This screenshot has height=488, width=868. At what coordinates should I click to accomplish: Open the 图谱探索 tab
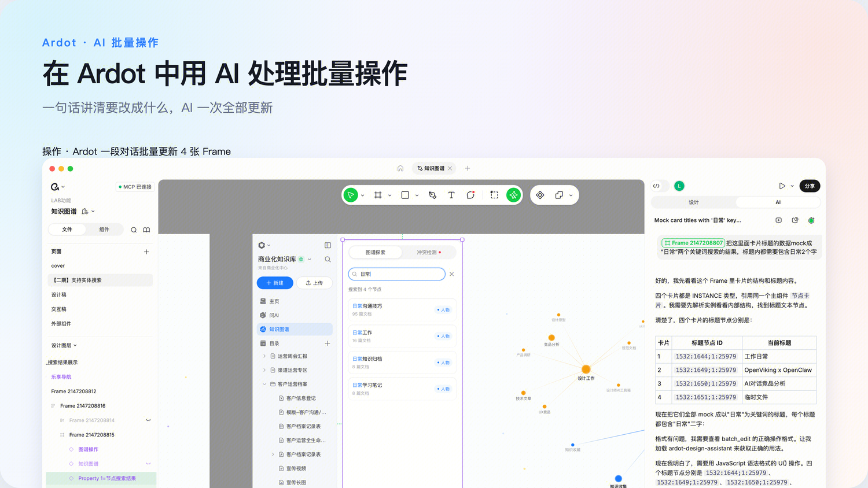click(376, 252)
